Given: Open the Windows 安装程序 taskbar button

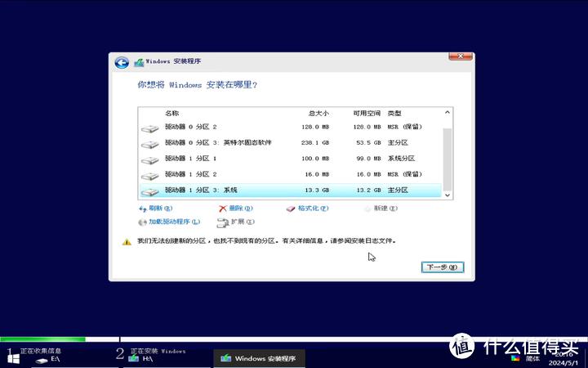Looking at the screenshot, I should click(260, 358).
